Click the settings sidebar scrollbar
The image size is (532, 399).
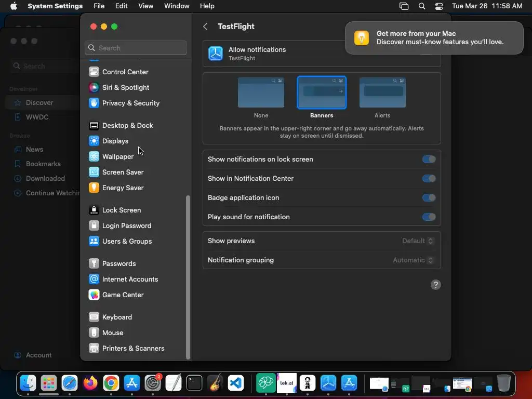188,277
